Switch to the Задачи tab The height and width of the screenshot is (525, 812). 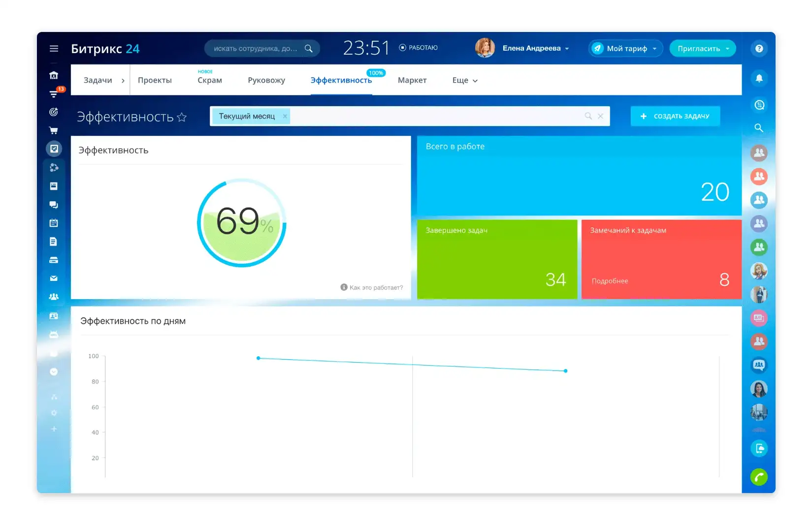[97, 80]
